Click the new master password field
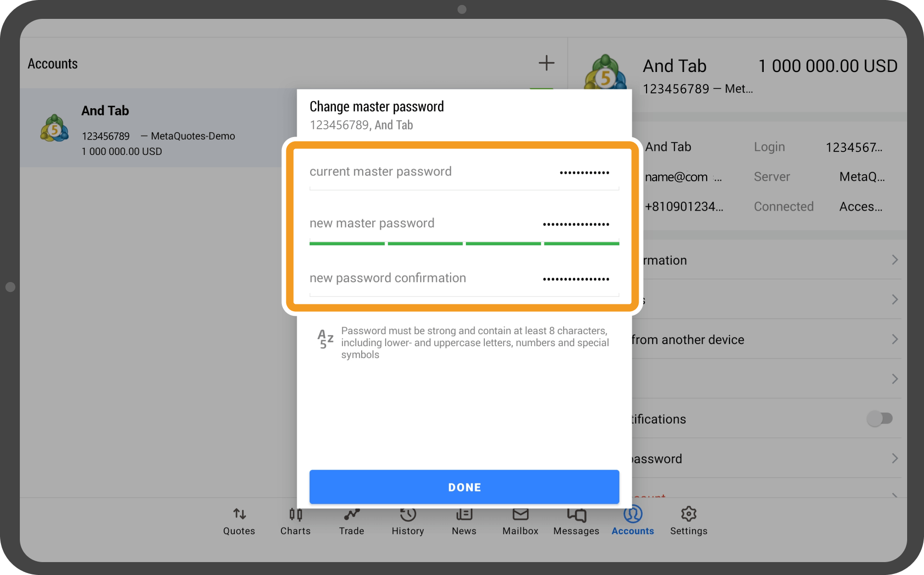Screen dimensions: 924x575 (x=463, y=223)
